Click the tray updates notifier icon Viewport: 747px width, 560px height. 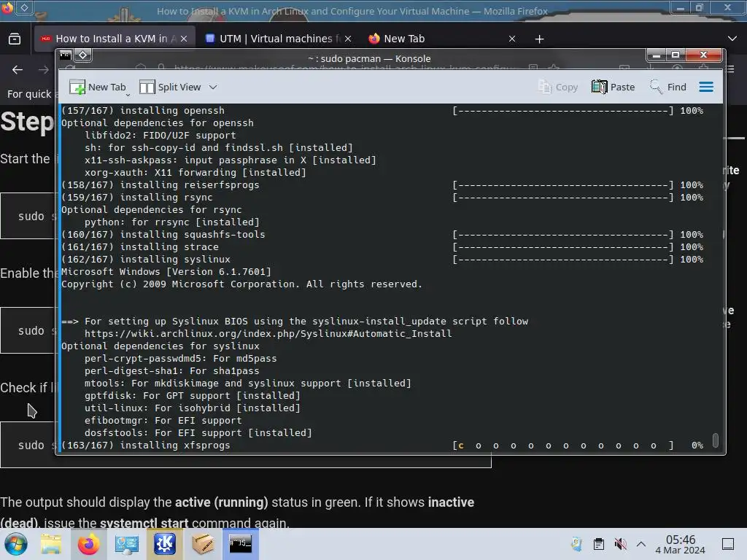pyautogui.click(x=576, y=544)
